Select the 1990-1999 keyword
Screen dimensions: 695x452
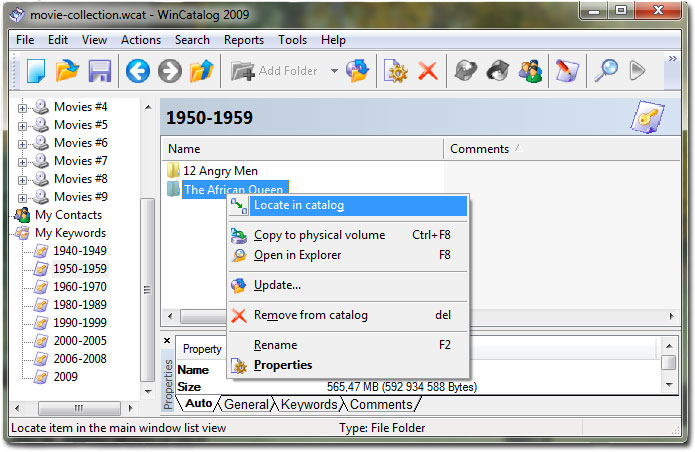pyautogui.click(x=80, y=323)
